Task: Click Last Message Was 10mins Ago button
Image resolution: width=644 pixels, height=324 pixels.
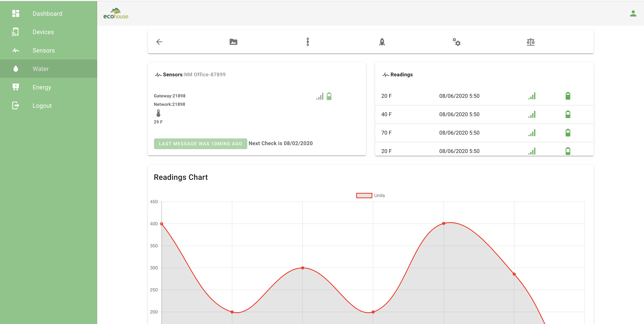Action: (x=200, y=144)
